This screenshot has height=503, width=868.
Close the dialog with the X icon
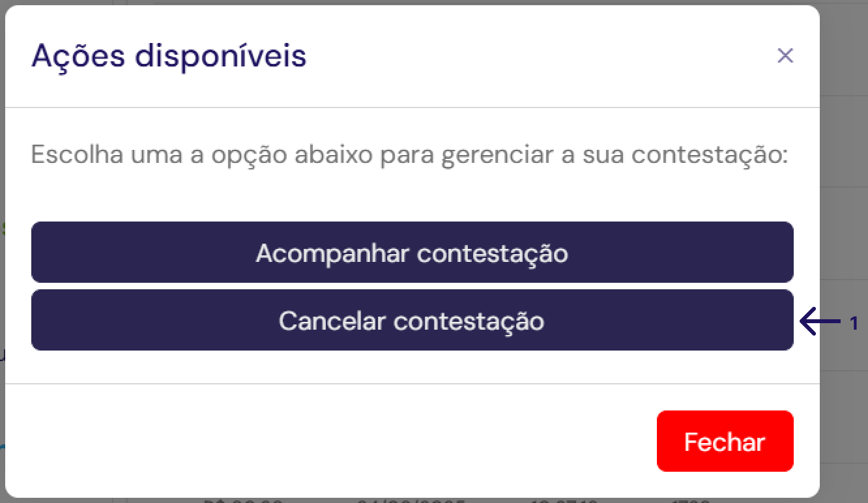pyautogui.click(x=785, y=56)
